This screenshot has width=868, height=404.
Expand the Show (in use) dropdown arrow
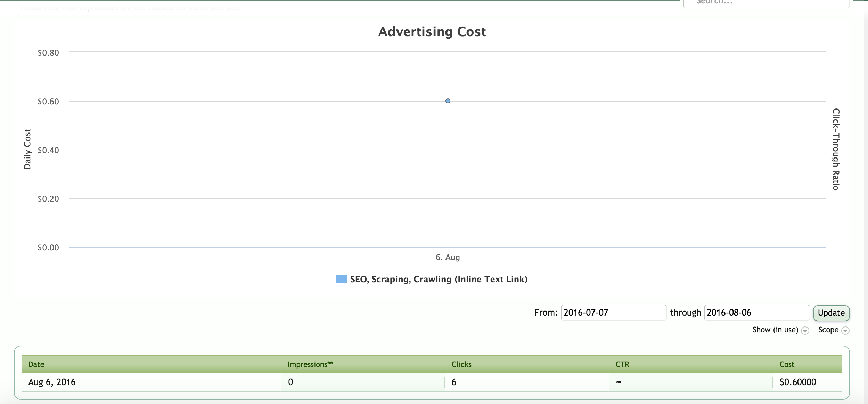tap(805, 331)
